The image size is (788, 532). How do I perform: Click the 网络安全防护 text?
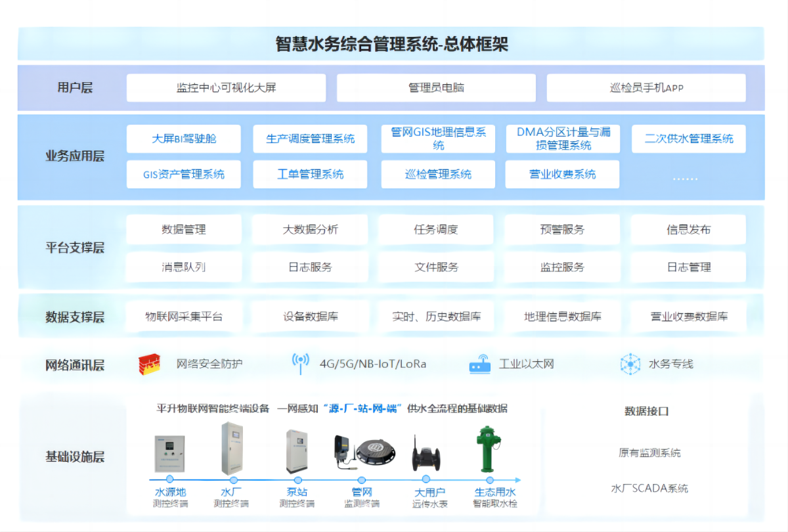(x=209, y=364)
